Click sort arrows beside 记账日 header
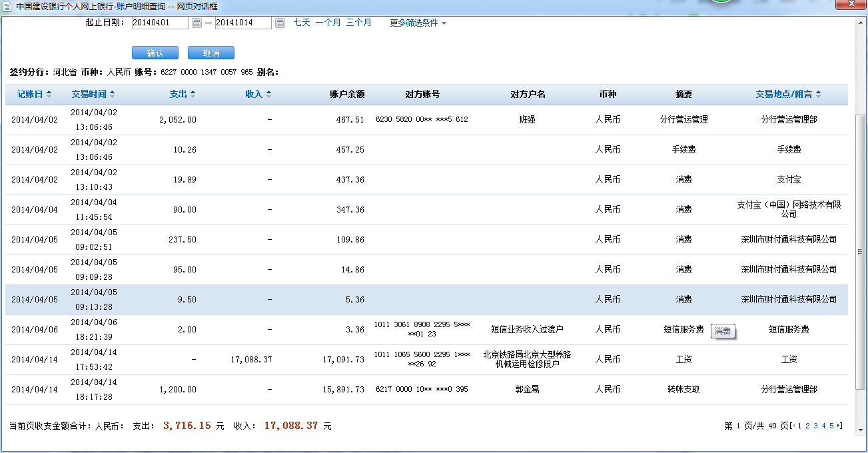868x453 pixels. (49, 95)
